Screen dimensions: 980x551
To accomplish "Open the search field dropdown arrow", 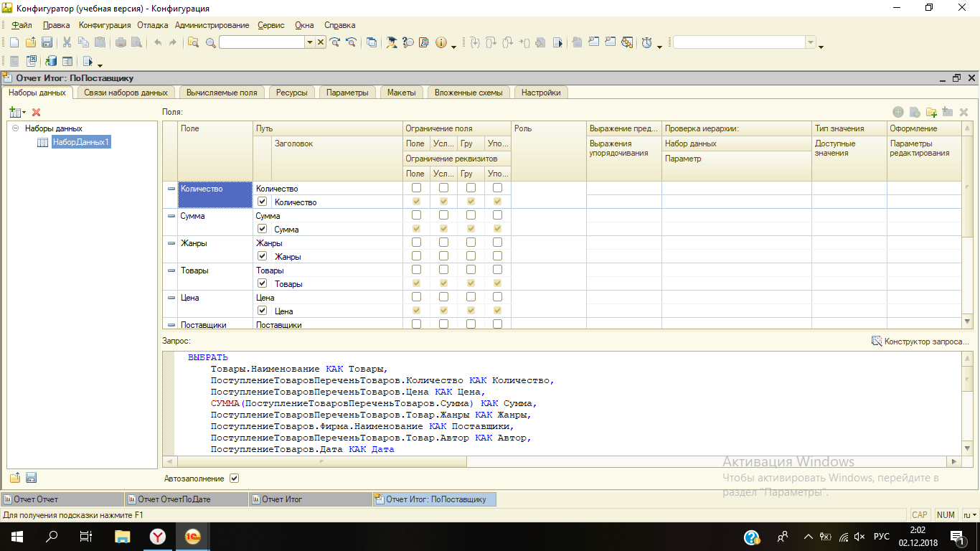I will (310, 42).
